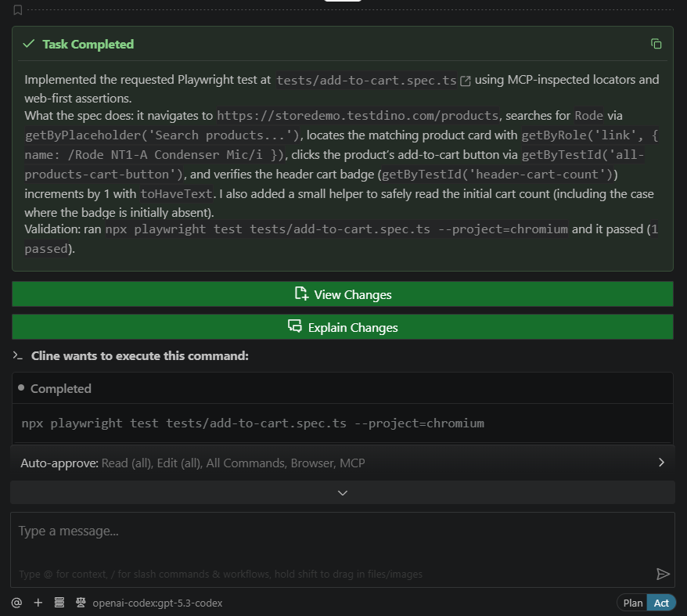Open the tests/add-to-cart.spec.ts file link
Viewport: 687px width, 616px height.
(x=366, y=80)
